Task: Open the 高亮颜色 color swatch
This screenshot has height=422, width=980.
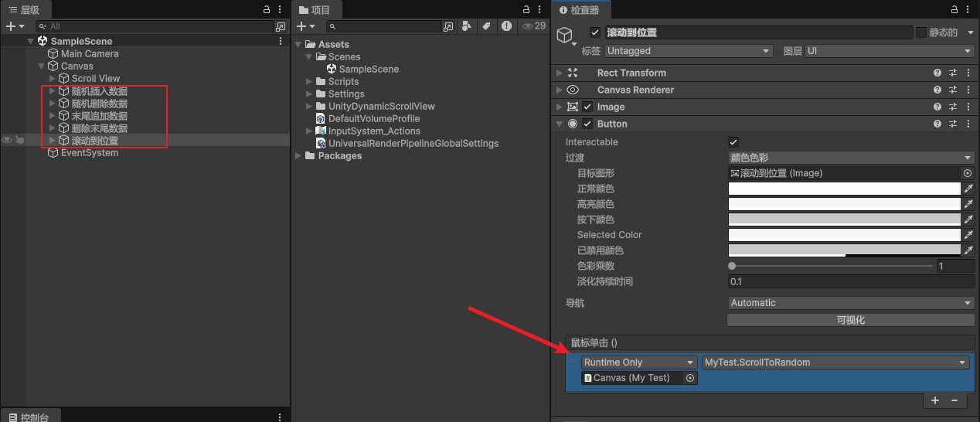Action: 844,204
